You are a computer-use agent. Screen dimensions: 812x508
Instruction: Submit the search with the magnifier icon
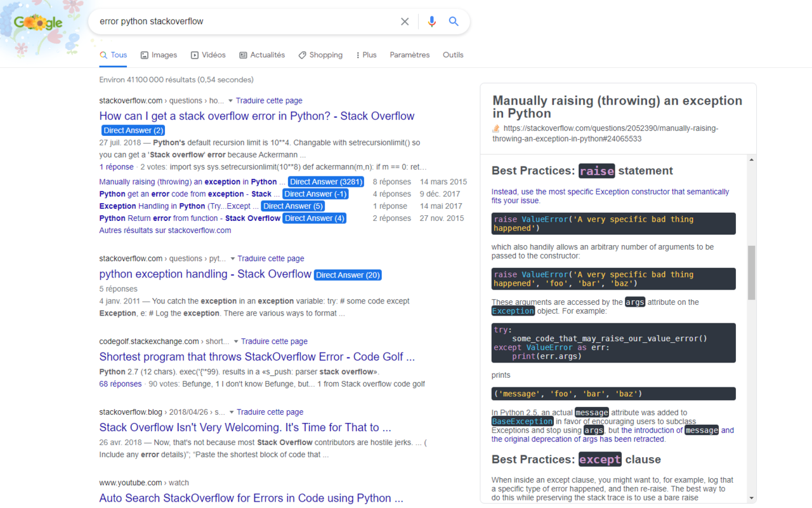point(454,22)
